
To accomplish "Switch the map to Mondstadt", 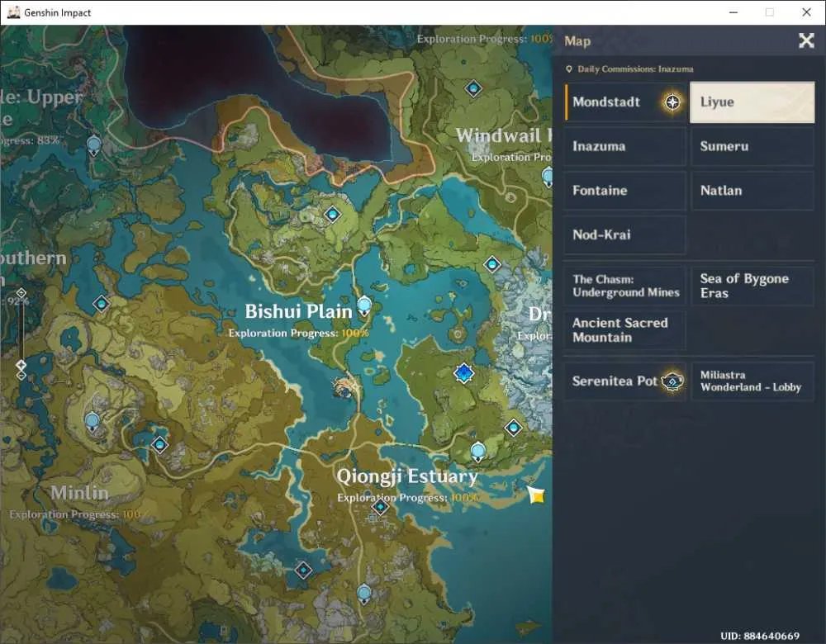I will click(624, 102).
